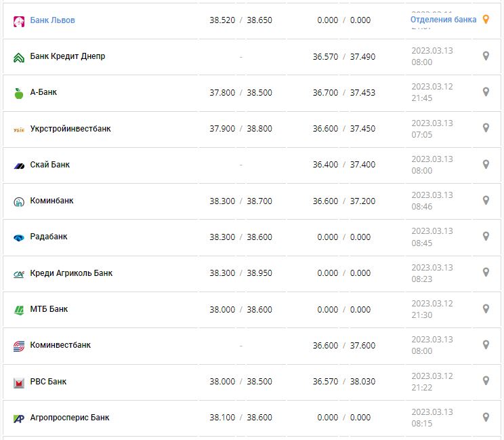Click the green apple А-Банк logo
This screenshot has height=440, width=504.
pos(19,93)
